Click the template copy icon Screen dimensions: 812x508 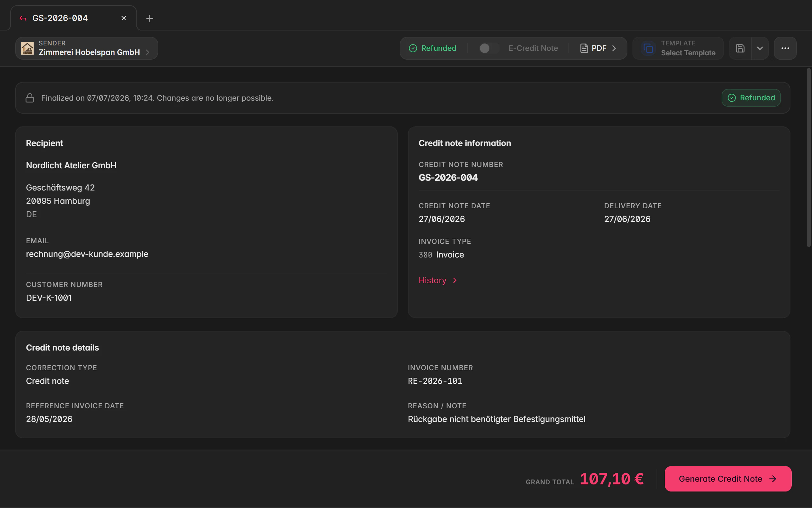648,48
